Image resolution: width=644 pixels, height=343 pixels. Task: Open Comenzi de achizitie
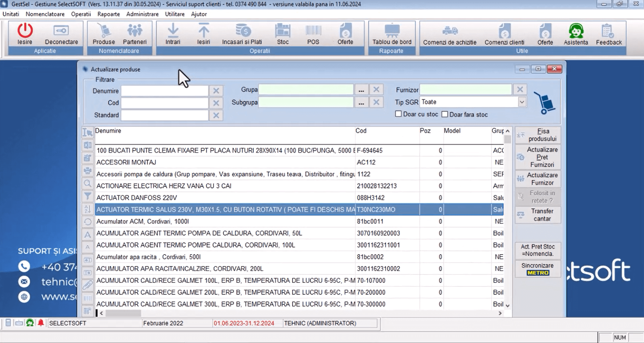point(449,31)
